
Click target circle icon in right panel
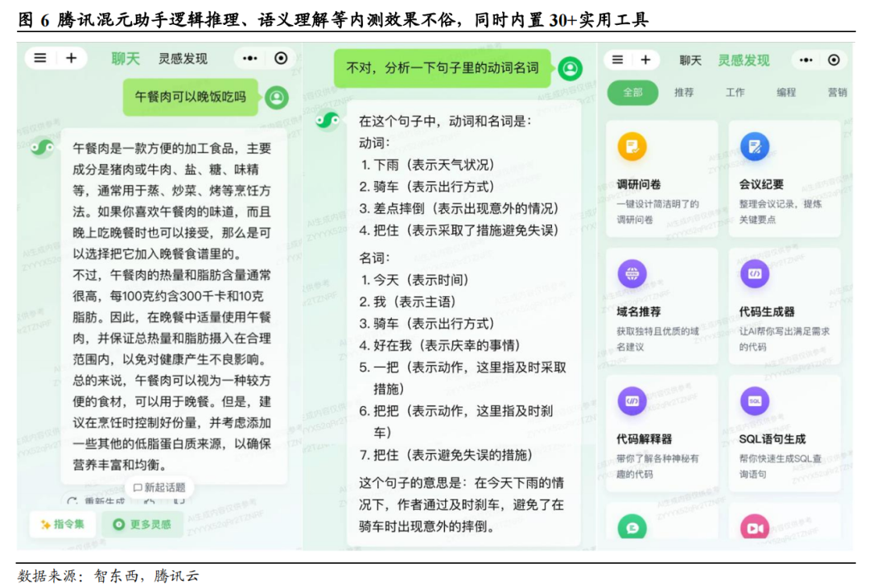[834, 60]
